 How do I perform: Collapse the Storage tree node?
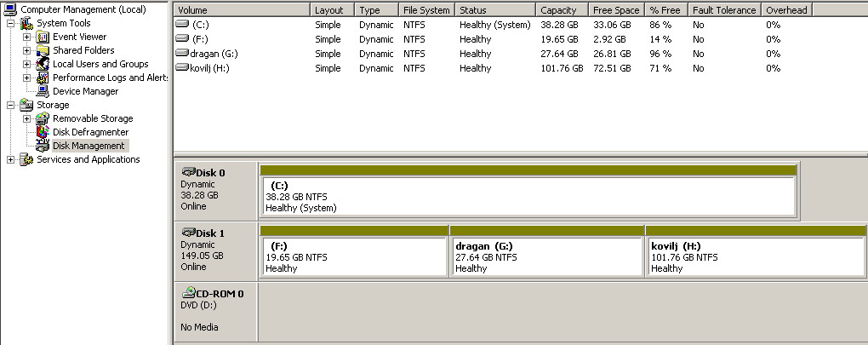10,105
